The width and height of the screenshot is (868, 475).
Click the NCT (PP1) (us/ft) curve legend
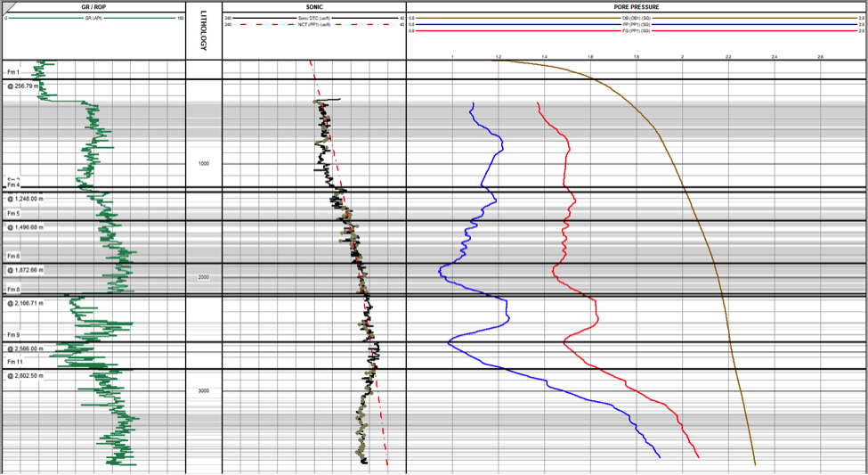(314, 24)
